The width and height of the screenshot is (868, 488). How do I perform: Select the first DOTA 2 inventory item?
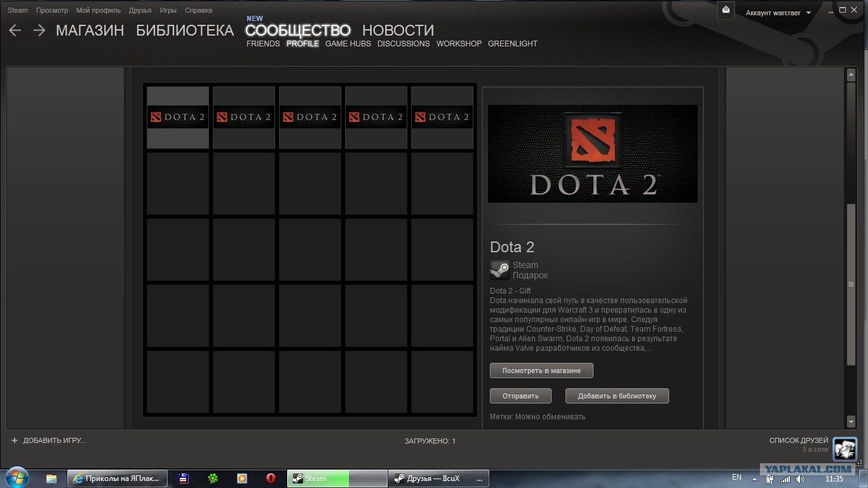(178, 117)
